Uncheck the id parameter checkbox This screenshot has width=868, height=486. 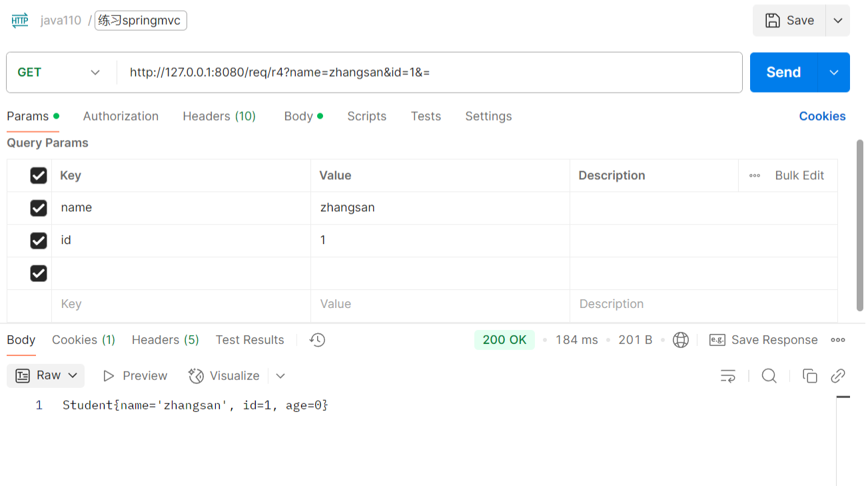[39, 241]
